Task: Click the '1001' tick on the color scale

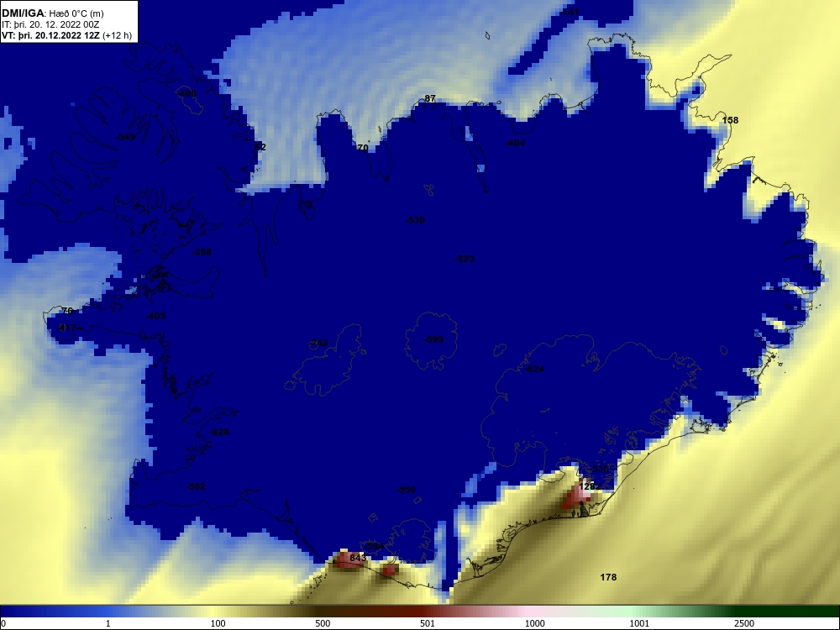Action: pyautogui.click(x=639, y=623)
